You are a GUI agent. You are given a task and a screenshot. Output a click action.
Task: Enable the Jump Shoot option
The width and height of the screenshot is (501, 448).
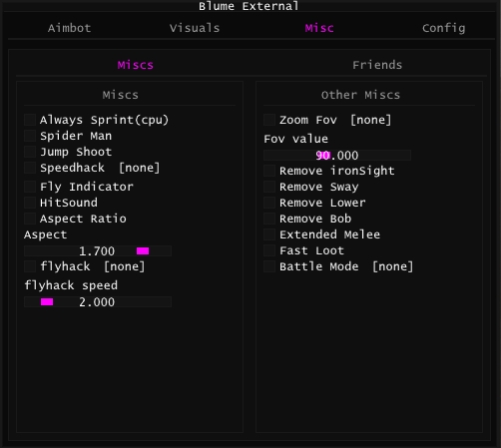coord(30,152)
